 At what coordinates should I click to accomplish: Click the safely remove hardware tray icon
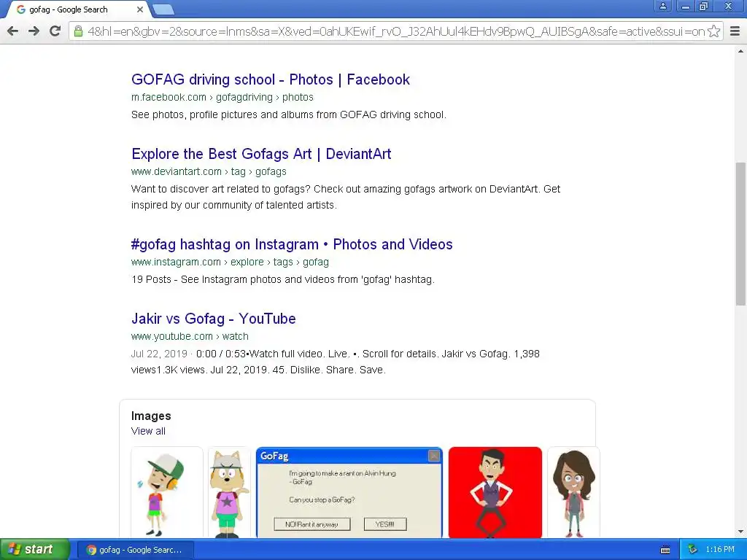click(692, 550)
